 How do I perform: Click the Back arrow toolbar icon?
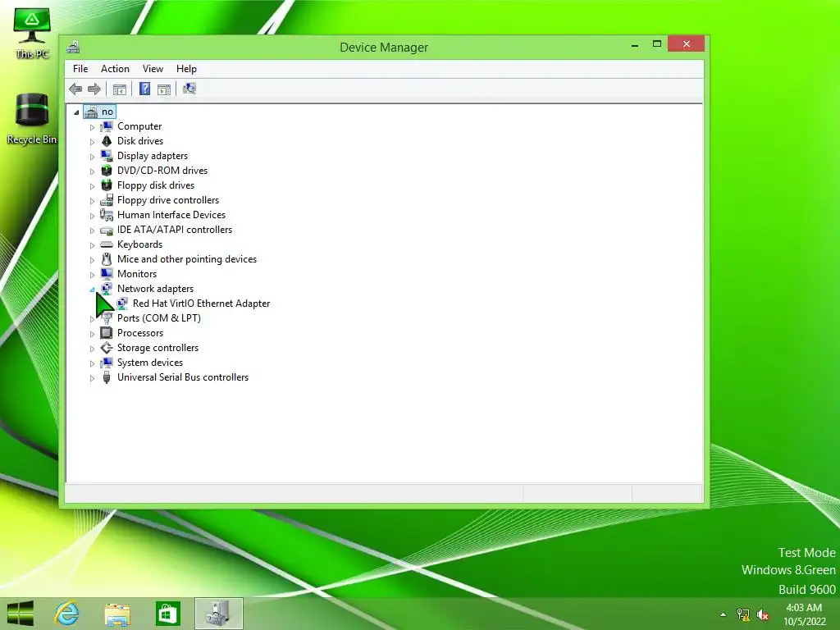click(x=75, y=89)
